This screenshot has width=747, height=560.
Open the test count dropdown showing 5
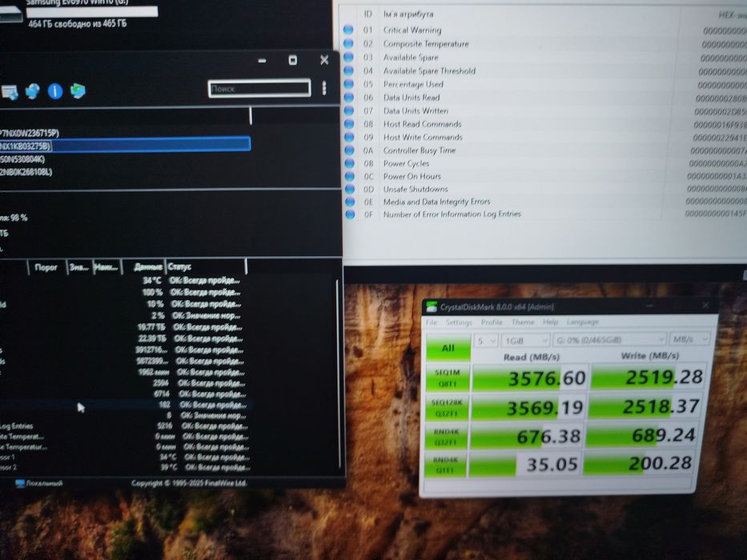pyautogui.click(x=486, y=341)
